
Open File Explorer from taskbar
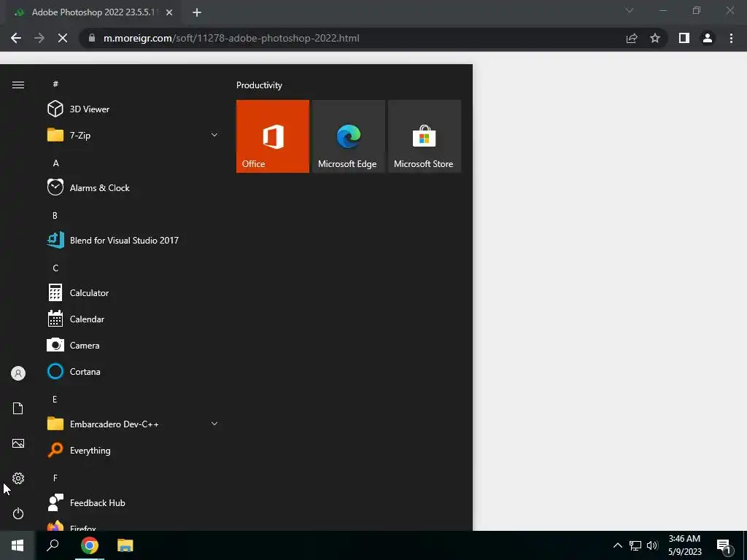point(125,545)
